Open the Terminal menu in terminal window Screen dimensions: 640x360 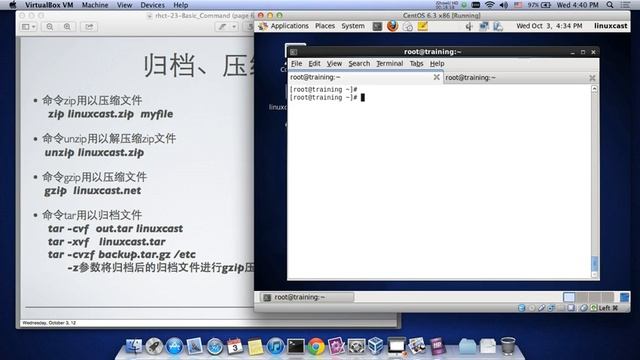pyautogui.click(x=389, y=64)
